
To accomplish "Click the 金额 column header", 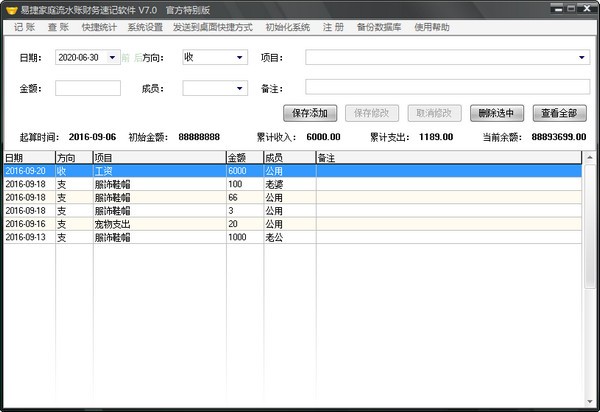I will click(244, 158).
